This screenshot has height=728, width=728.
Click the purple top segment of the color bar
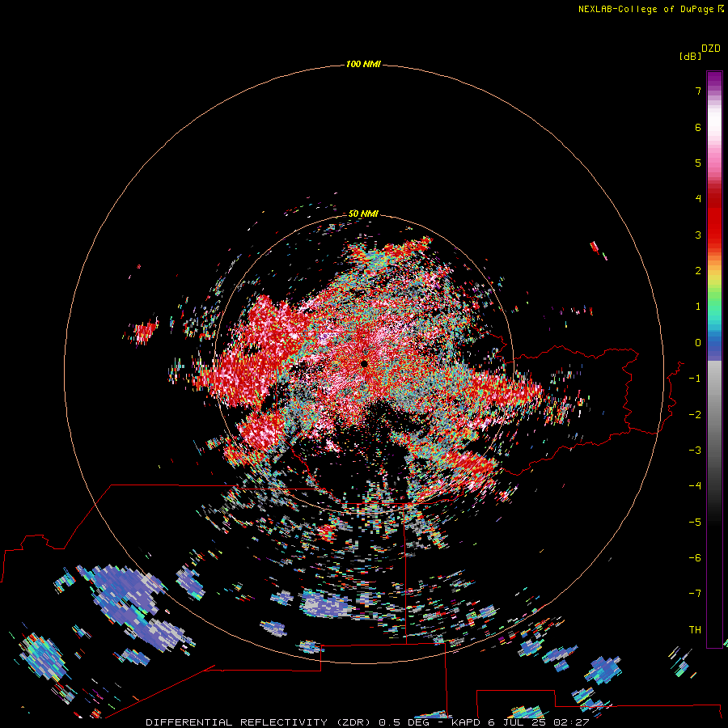pyautogui.click(x=714, y=80)
